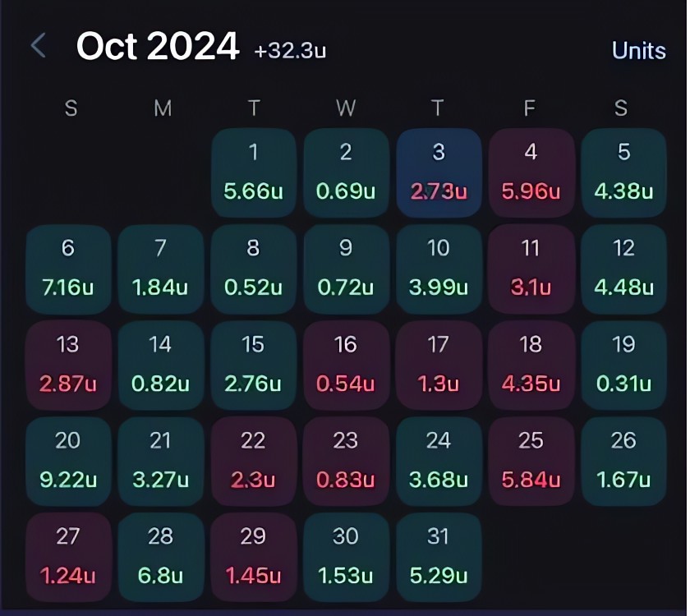Select day 6 with 7.16u
The image size is (690, 616).
click(x=68, y=269)
